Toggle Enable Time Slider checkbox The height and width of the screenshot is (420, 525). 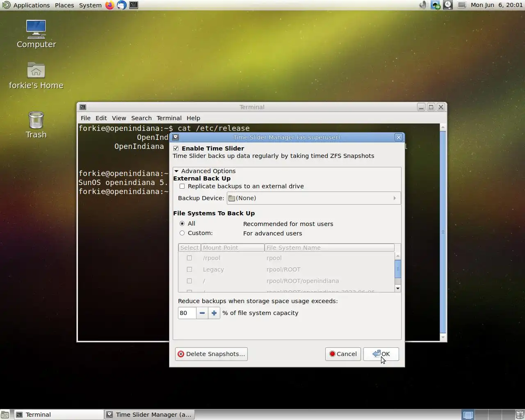pos(176,148)
